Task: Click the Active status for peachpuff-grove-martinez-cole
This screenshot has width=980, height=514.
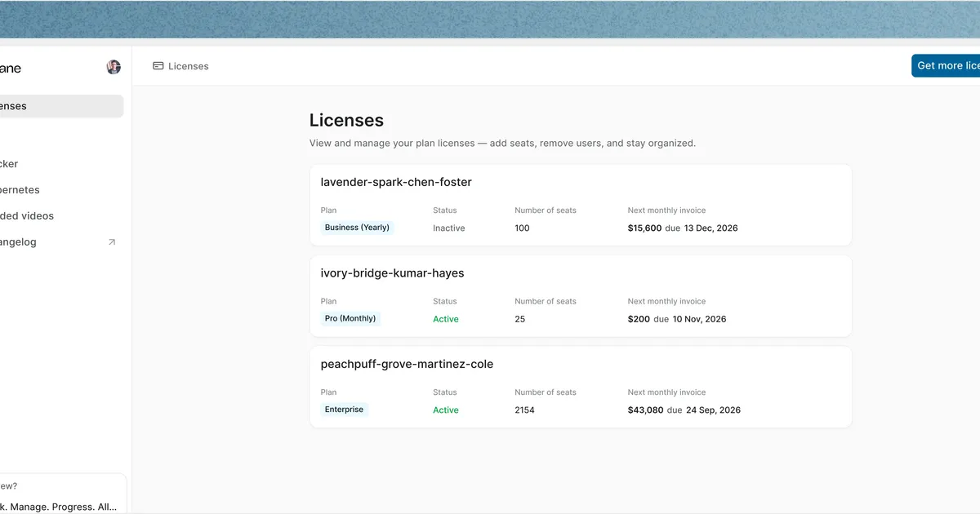Action: [446, 410]
